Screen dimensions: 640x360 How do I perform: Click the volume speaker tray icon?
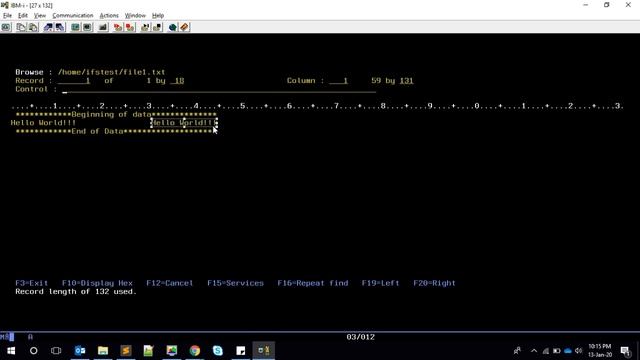[578, 351]
